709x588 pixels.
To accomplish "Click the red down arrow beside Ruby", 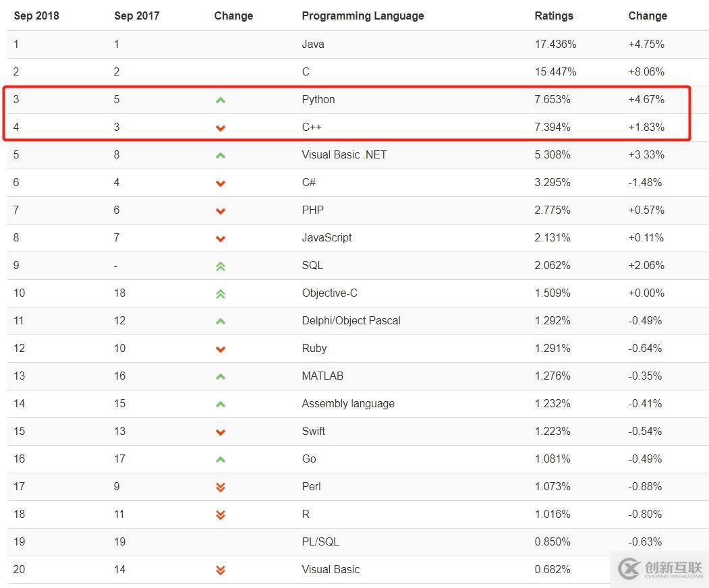I will [x=220, y=349].
